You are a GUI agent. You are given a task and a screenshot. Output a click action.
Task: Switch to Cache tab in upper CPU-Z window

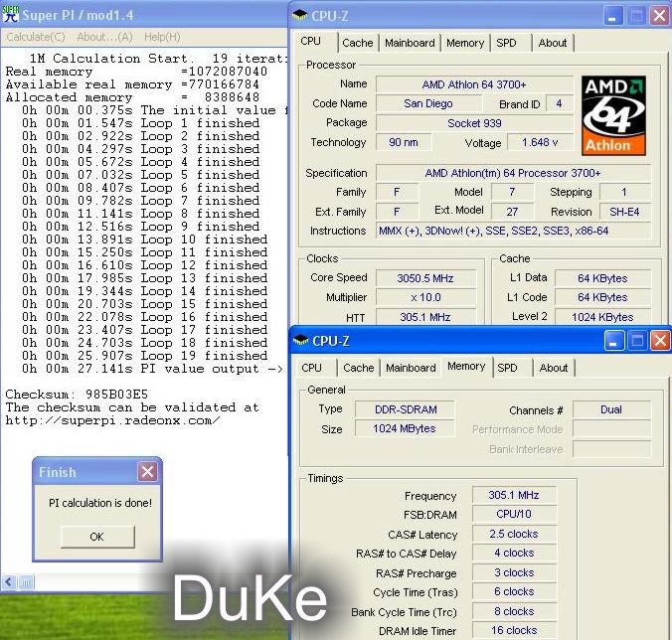pos(358,43)
